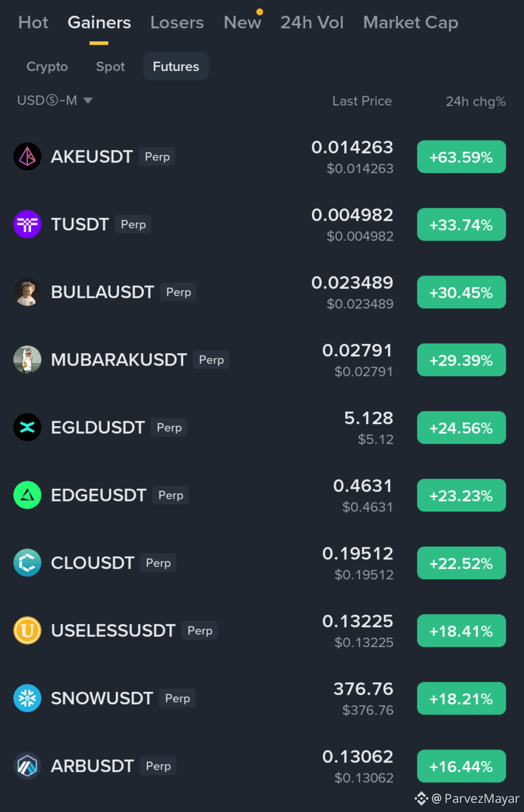The width and height of the screenshot is (524, 812).
Task: Select the green EDGEUSDT triangle icon
Action: pos(27,495)
